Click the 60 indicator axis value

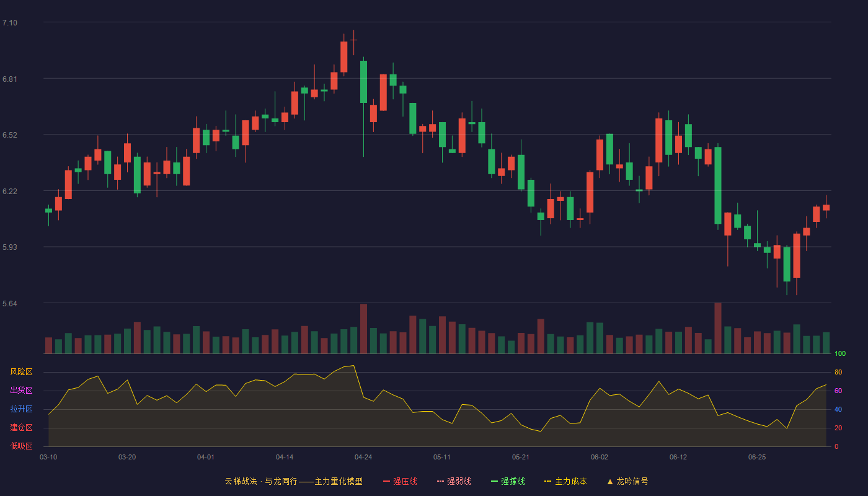pyautogui.click(x=838, y=391)
